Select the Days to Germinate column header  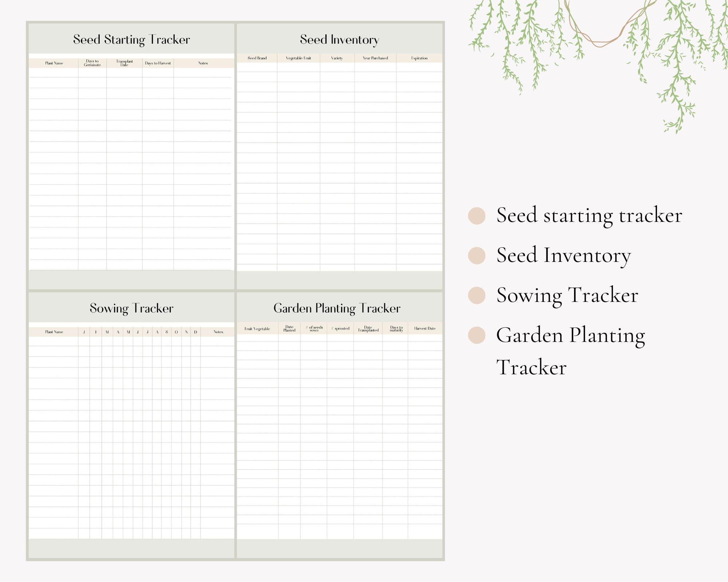[x=92, y=63]
